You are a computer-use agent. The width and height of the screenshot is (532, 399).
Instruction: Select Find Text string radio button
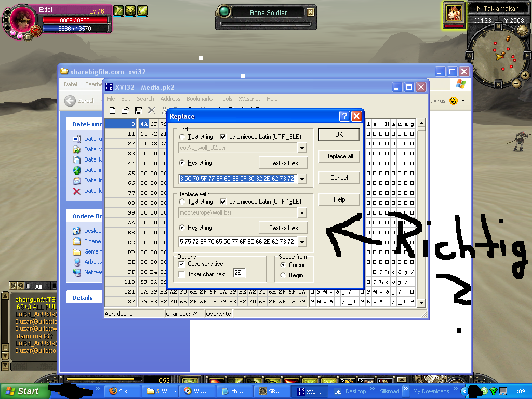[x=181, y=137]
